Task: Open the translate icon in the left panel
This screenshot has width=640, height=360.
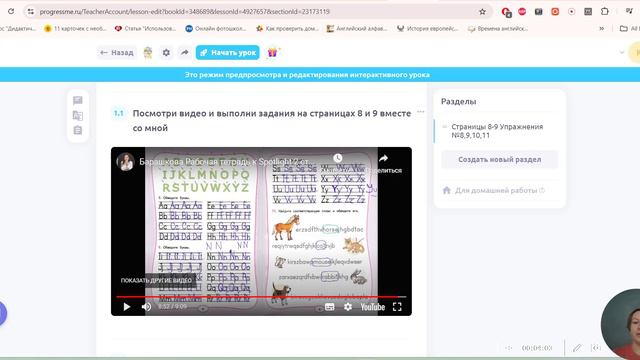Action: click(78, 116)
